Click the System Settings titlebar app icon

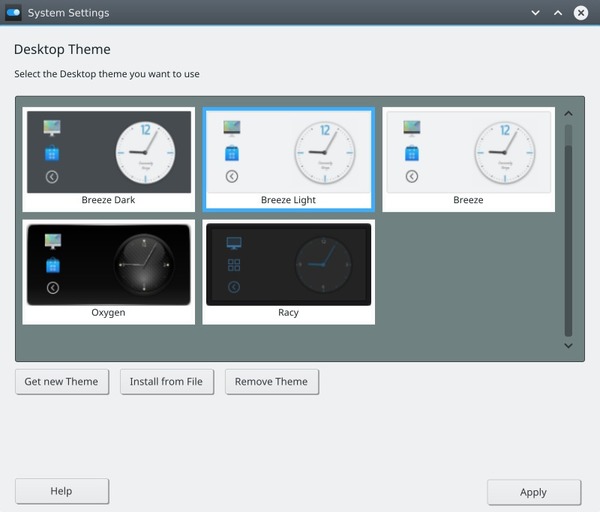[x=14, y=13]
